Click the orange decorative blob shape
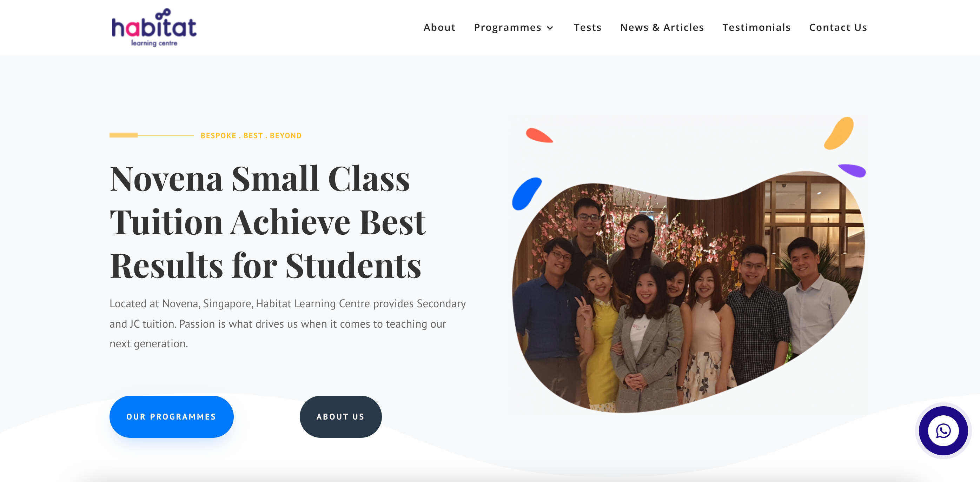 coord(839,133)
